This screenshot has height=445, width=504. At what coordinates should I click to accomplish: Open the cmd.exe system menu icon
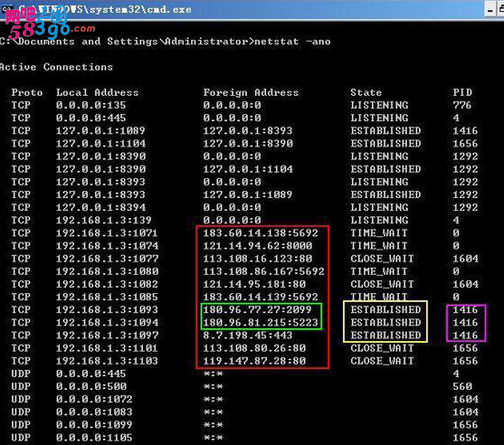(7, 9)
